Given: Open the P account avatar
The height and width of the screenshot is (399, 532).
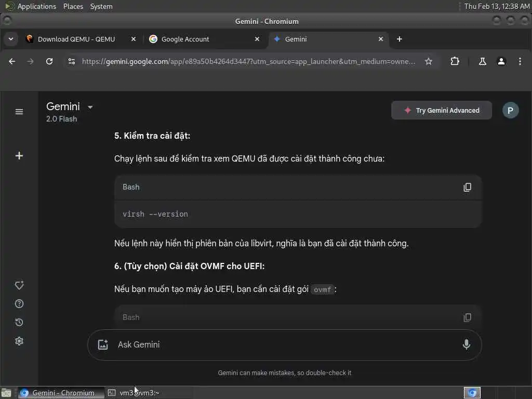Looking at the screenshot, I should click(510, 111).
